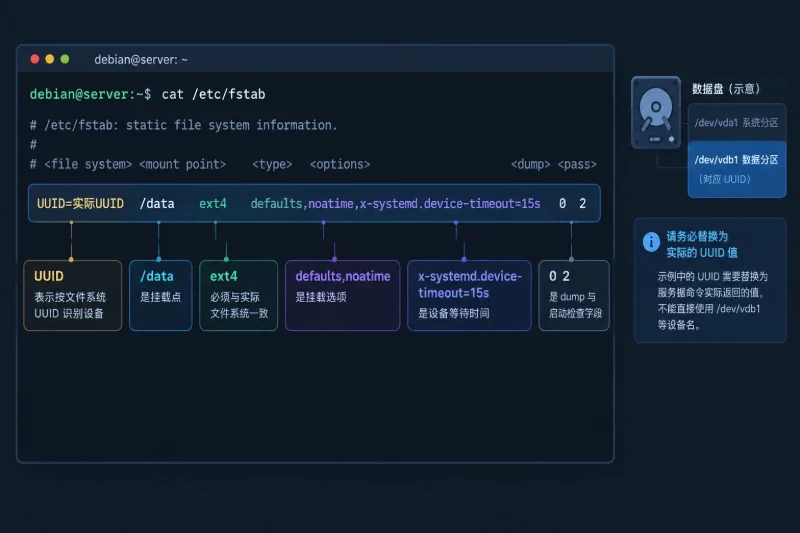Select the /dev/vda1 系统分区 entry
The height and width of the screenshot is (533, 800).
click(737, 122)
